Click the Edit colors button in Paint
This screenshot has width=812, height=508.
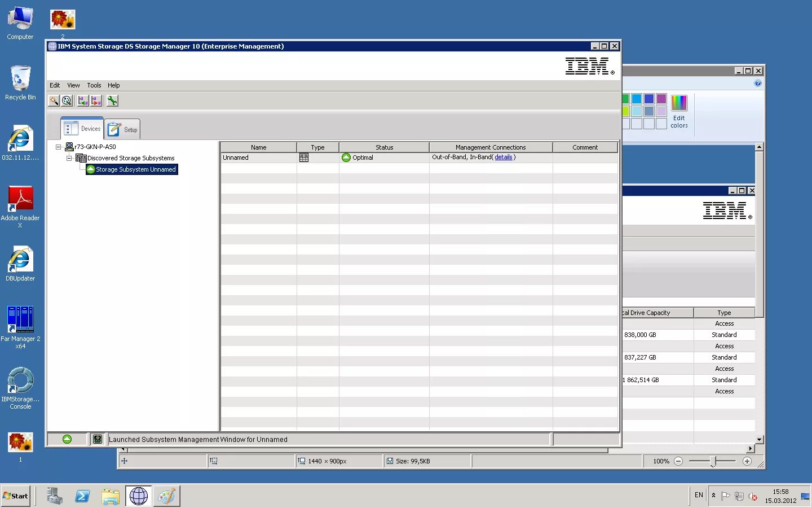click(679, 112)
